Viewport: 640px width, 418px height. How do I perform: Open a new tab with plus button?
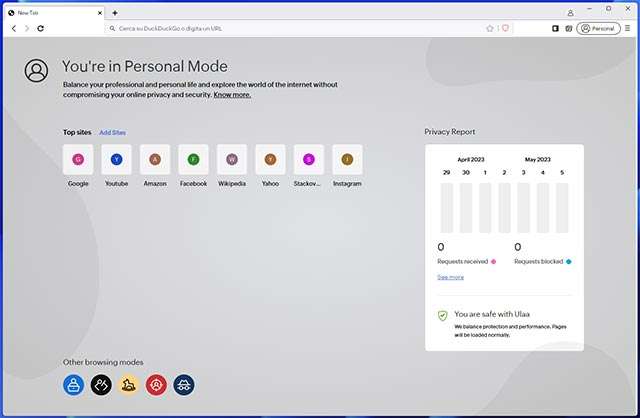click(x=115, y=13)
